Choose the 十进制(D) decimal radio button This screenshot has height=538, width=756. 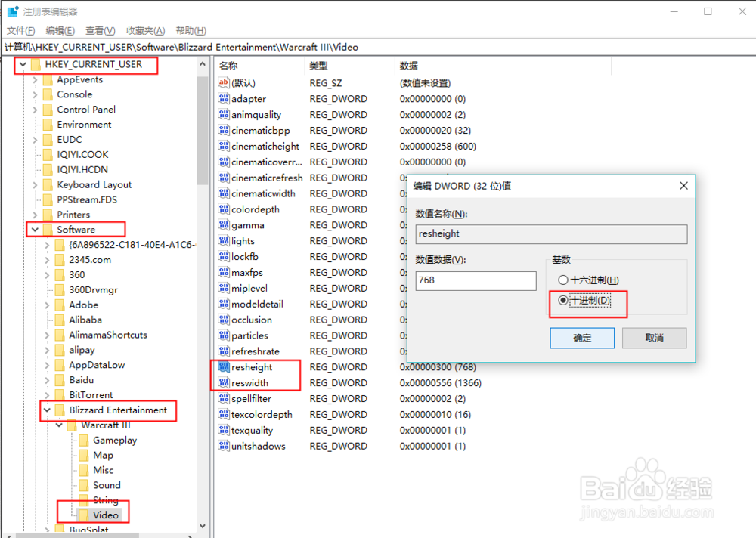(563, 300)
